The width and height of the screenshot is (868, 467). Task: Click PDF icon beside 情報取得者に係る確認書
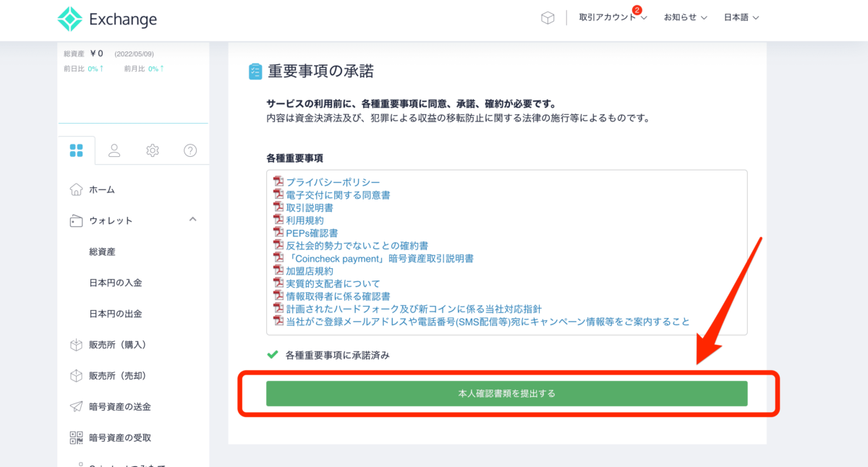278,295
